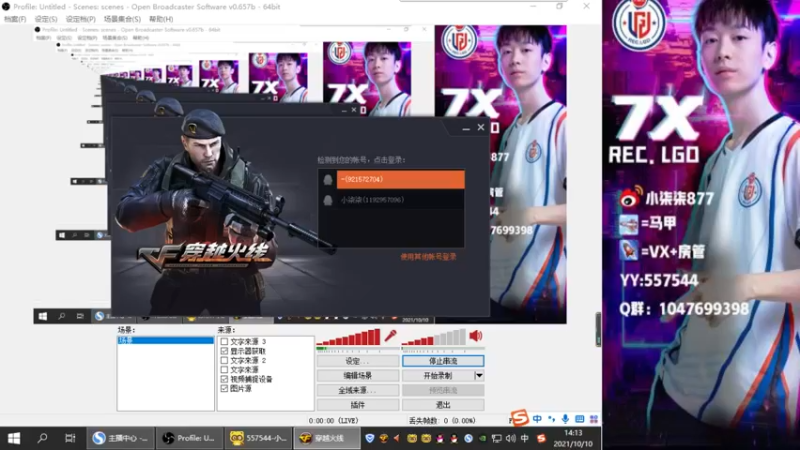Click the Sogou input method orange logo
The width and height of the screenshot is (800, 450).
[x=520, y=418]
